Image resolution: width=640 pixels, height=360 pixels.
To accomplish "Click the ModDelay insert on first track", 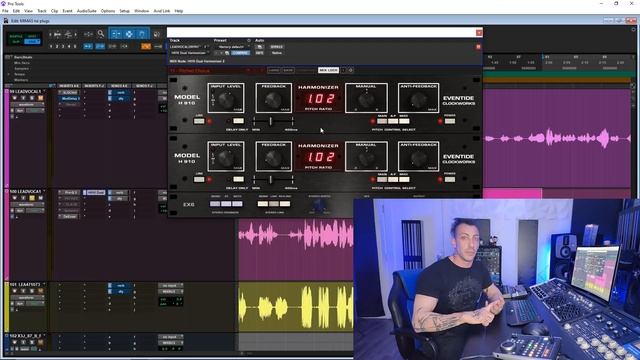I will tap(70, 98).
